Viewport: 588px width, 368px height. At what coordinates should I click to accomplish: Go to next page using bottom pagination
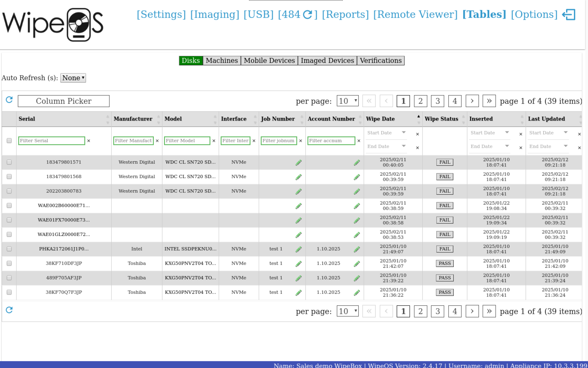472,311
